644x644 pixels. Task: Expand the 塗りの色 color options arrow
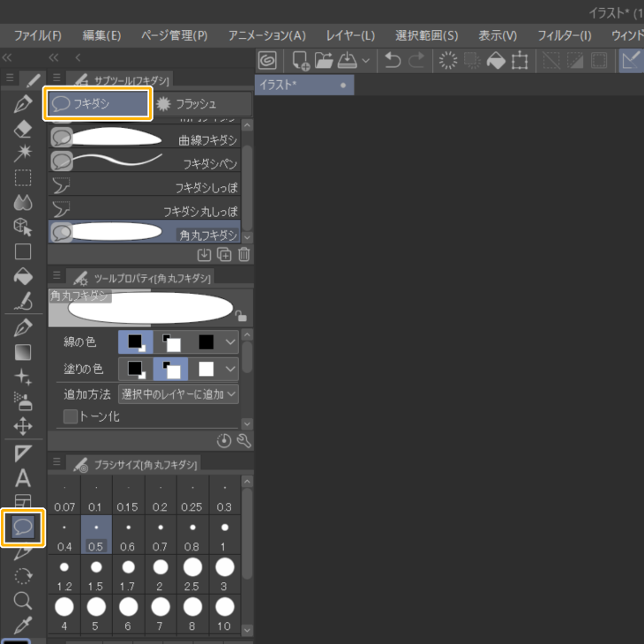[x=230, y=369]
